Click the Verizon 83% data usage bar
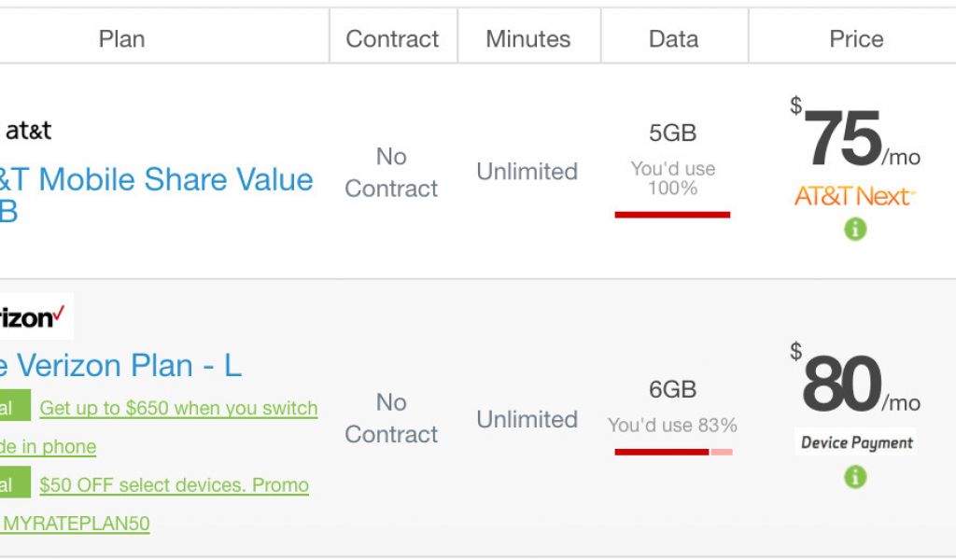The height and width of the screenshot is (560, 956). (673, 452)
